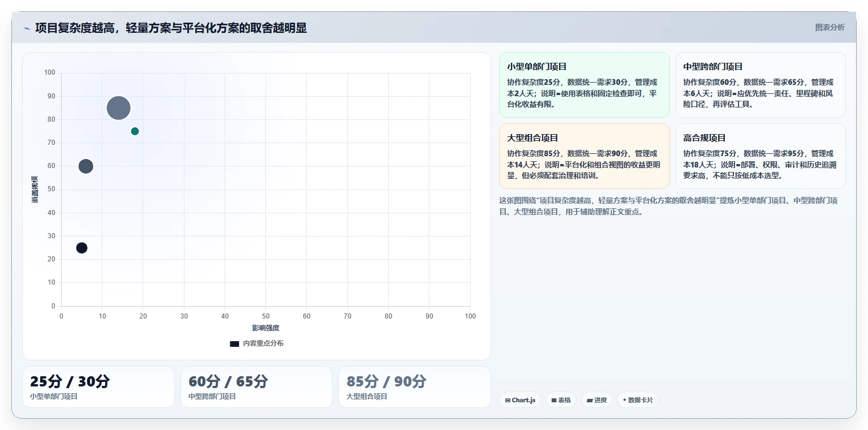This screenshot has width=868, height=430.
Task: Click the 25分 / 30分 stat card
Action: (98, 387)
